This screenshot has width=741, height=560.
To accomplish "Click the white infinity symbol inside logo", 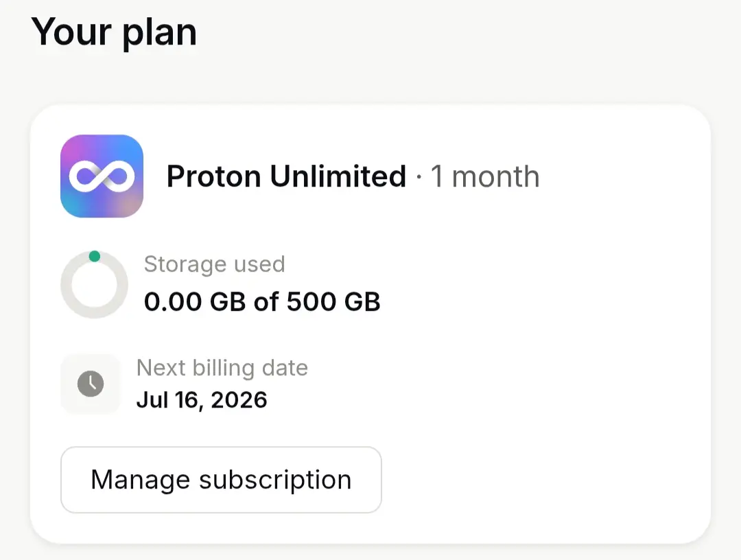I will [x=102, y=176].
